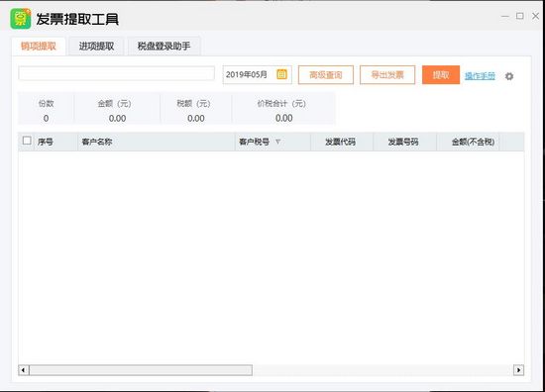The width and height of the screenshot is (545, 392).
Task: Tick the select-all checkbox in table header
Action: click(27, 141)
